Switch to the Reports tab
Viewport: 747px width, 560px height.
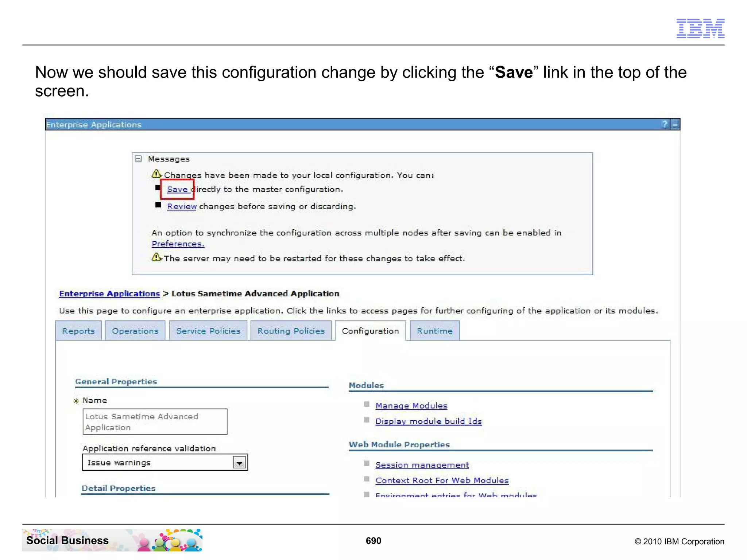point(78,331)
